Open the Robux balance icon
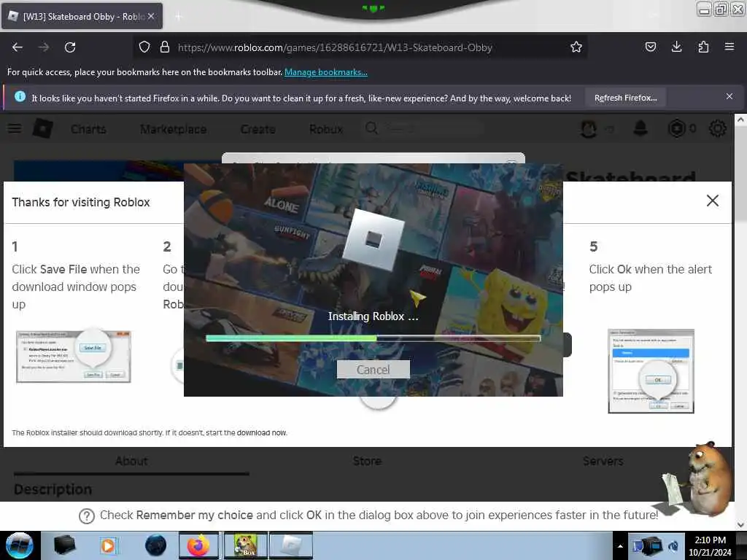Screen dimensions: 747x560 click(676, 128)
